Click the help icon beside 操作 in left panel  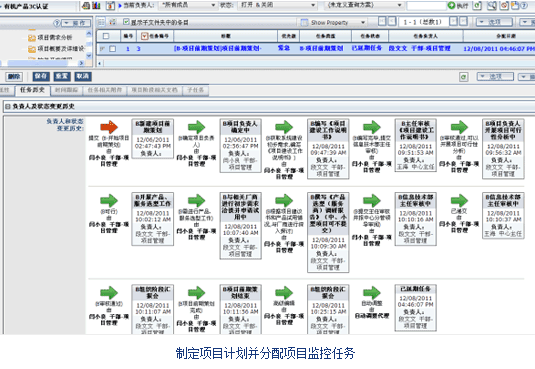(x=57, y=23)
